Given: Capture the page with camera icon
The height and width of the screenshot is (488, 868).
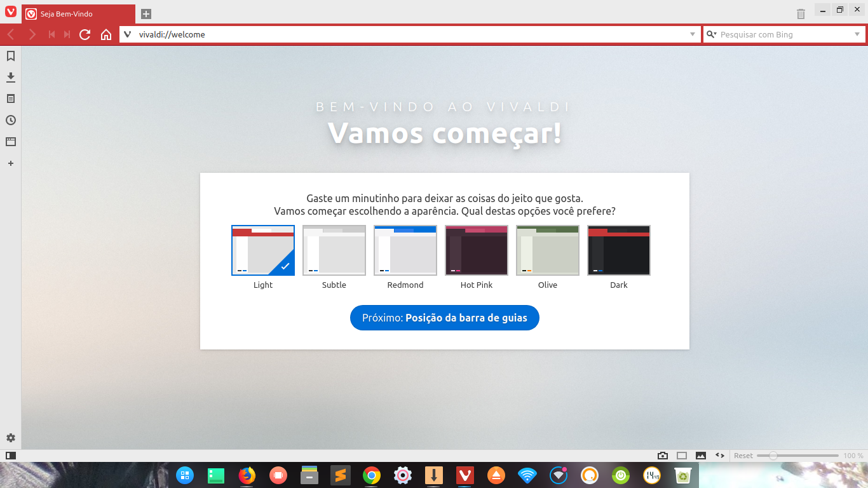Looking at the screenshot, I should pyautogui.click(x=663, y=456).
